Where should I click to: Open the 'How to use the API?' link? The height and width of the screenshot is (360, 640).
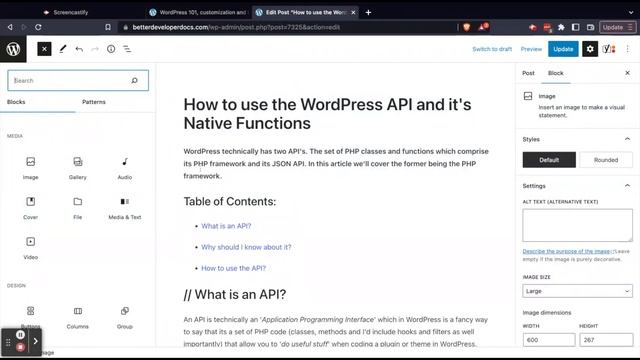[x=233, y=268]
